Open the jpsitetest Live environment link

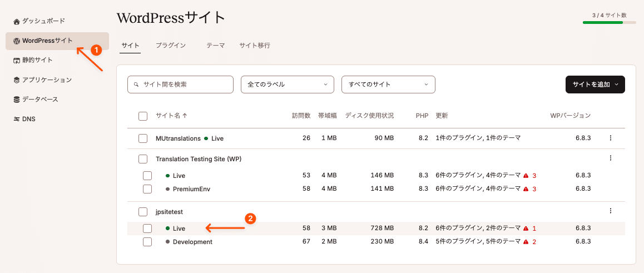point(179,229)
